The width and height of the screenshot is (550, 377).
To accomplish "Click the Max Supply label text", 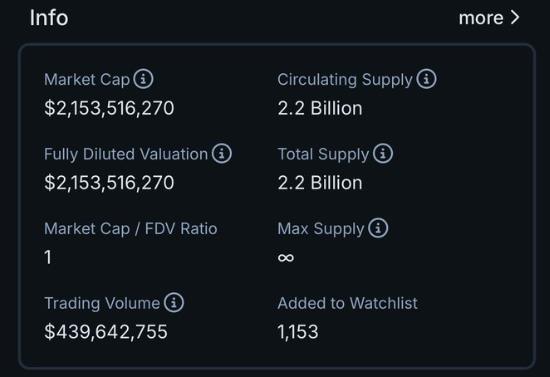I will [321, 229].
